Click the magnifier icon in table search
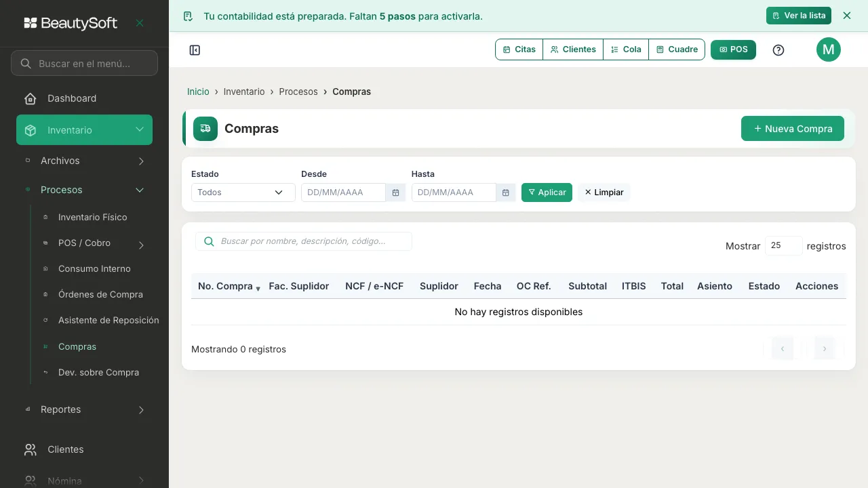868x488 pixels. point(209,241)
